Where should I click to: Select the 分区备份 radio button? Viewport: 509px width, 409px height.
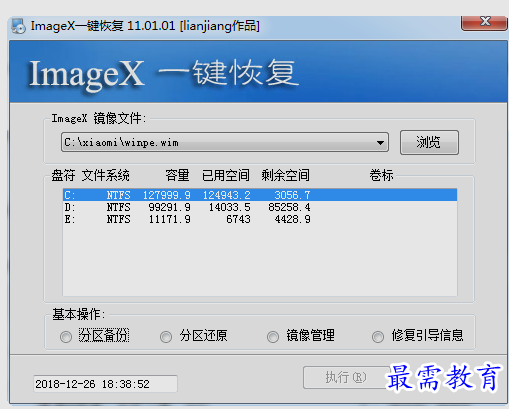point(66,337)
